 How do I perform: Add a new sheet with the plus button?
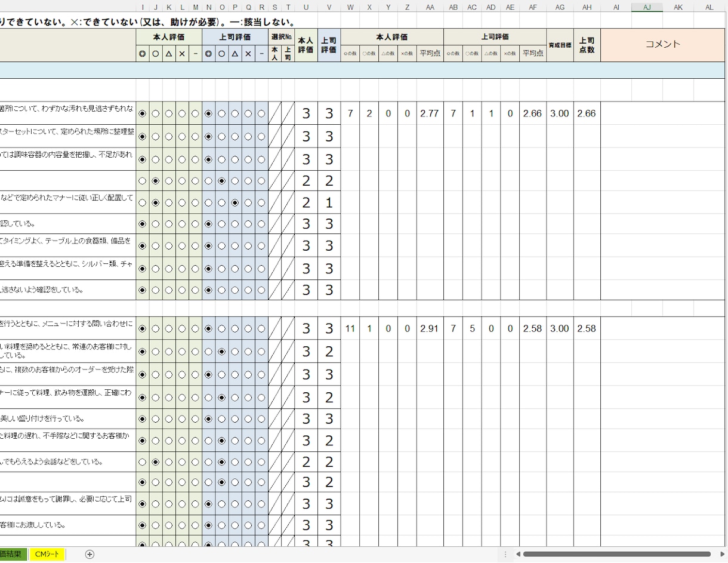[x=90, y=555]
